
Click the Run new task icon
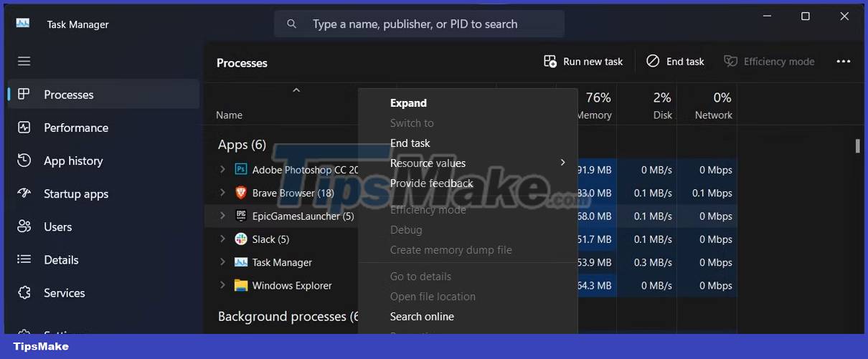click(x=550, y=62)
